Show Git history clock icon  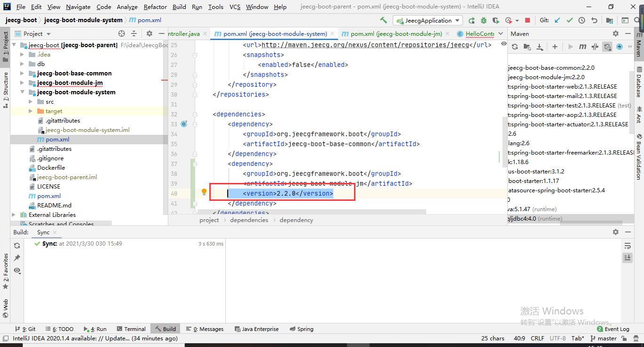582,20
